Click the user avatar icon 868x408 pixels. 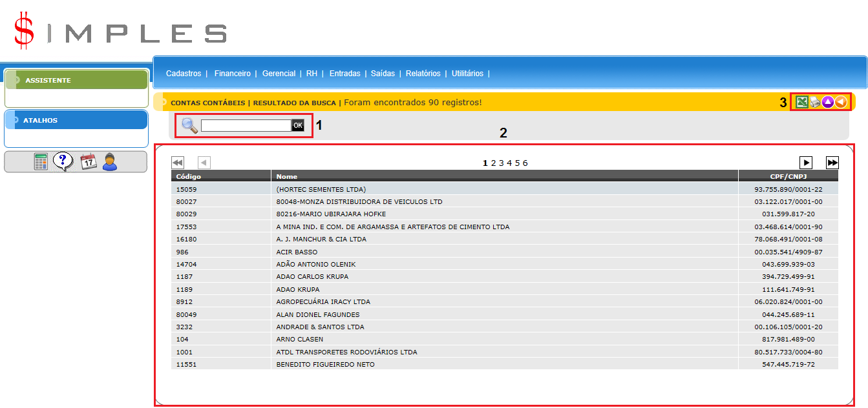pyautogui.click(x=110, y=161)
